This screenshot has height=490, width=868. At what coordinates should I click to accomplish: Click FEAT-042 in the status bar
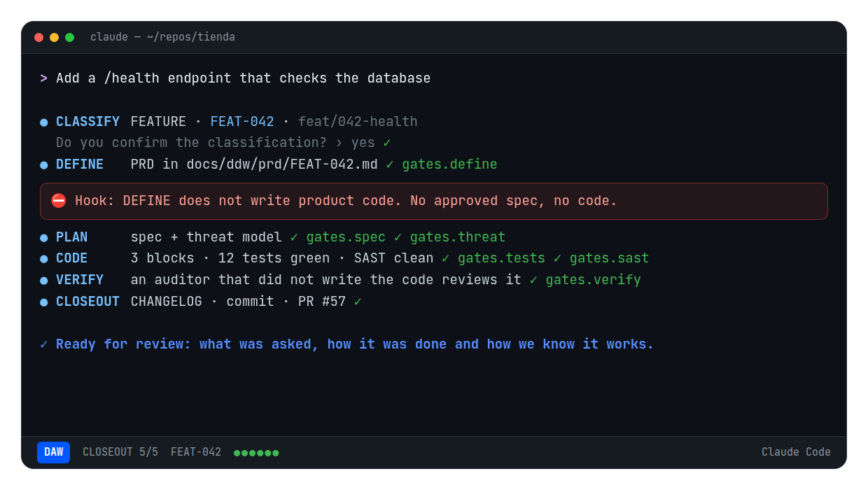click(x=196, y=452)
